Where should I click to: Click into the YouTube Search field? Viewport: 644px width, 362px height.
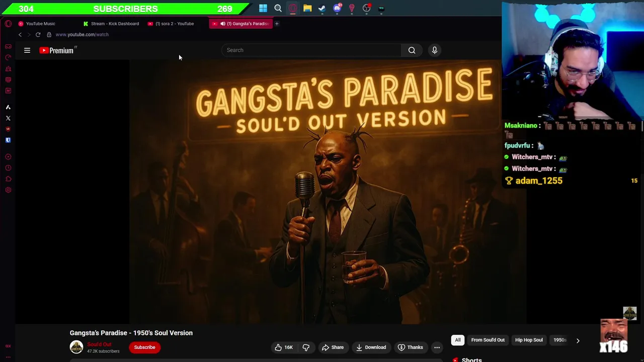click(x=312, y=50)
